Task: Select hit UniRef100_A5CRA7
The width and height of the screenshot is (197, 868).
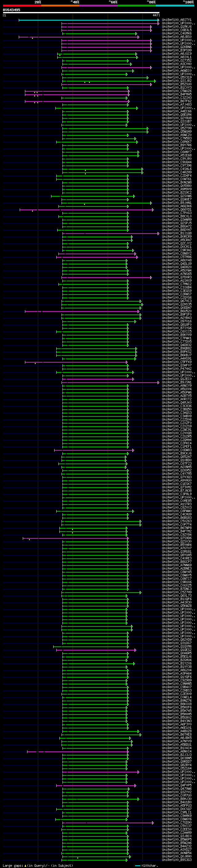Action: 177,240
